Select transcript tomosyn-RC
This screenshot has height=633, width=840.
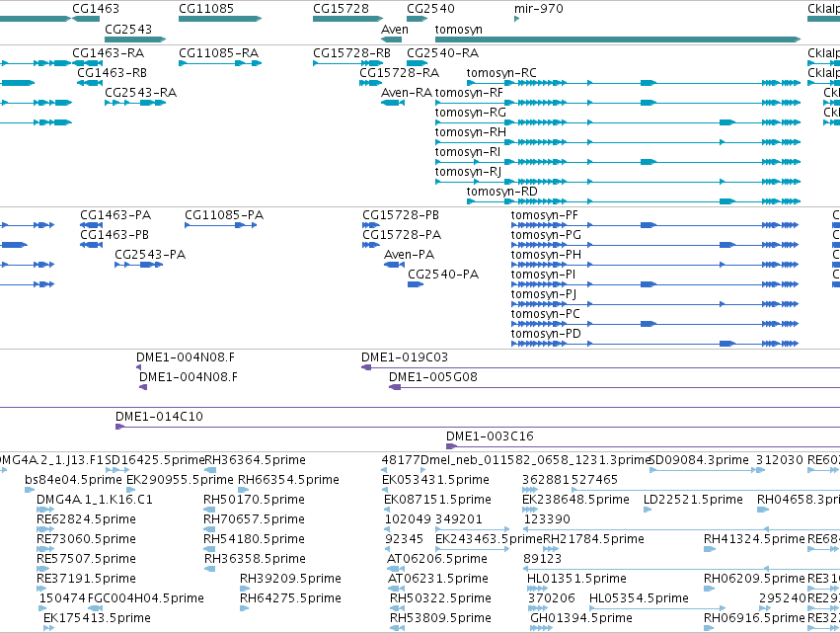pos(634,83)
